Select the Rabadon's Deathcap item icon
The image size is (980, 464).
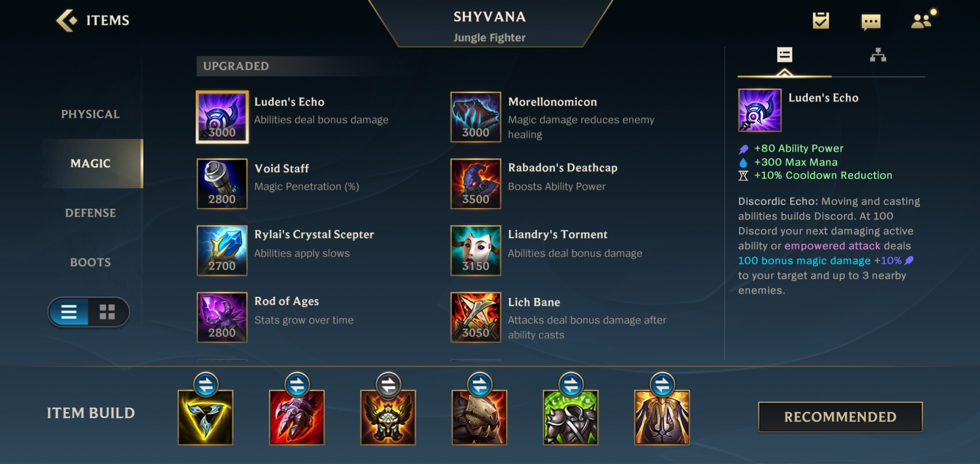(475, 184)
